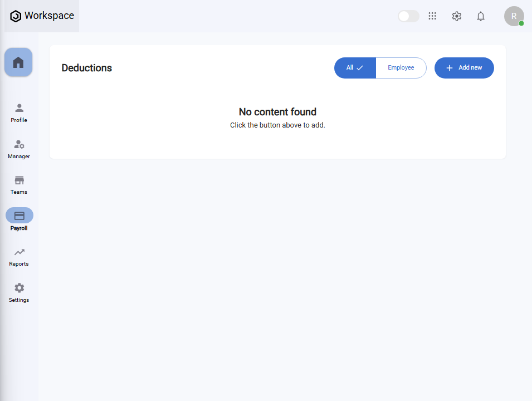Open the Profile section in sidebar
Screen dimensions: 532x401
pos(19,113)
